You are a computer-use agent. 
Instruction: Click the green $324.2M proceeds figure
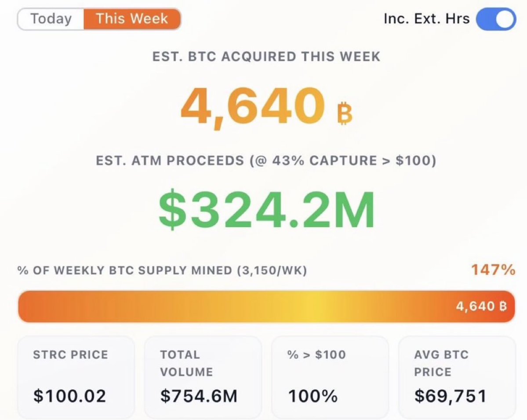(266, 211)
